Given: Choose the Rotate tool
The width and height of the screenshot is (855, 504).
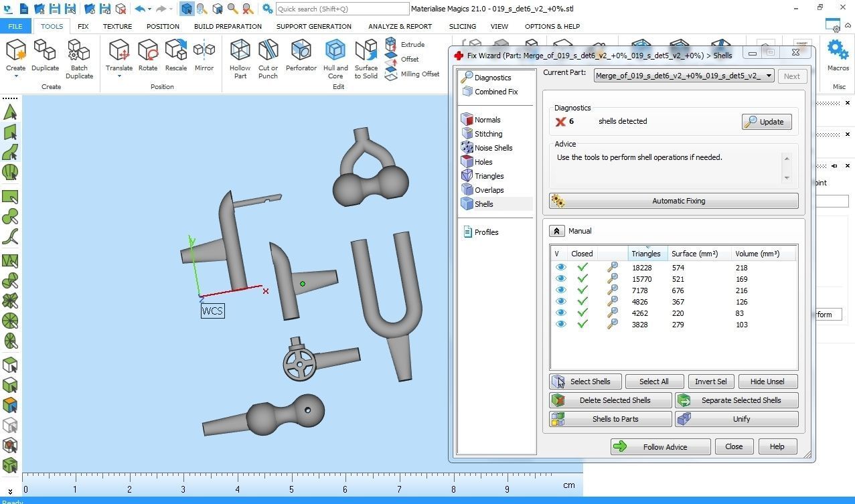Looking at the screenshot, I should pos(148,55).
